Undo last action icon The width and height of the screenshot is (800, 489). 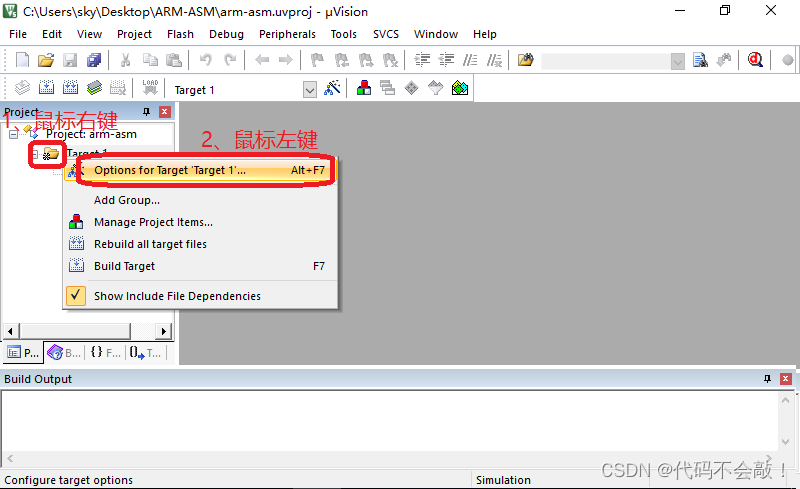(205, 60)
